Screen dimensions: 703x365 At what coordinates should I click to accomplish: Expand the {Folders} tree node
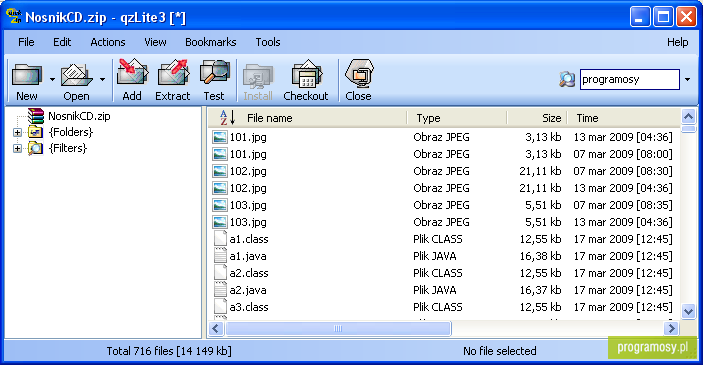pos(17,132)
